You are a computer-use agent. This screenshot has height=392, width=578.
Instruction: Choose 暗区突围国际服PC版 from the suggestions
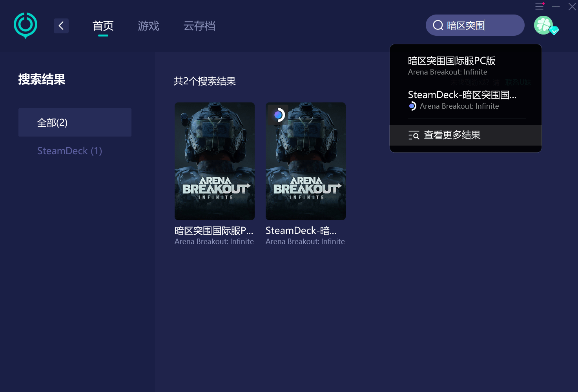(x=451, y=65)
